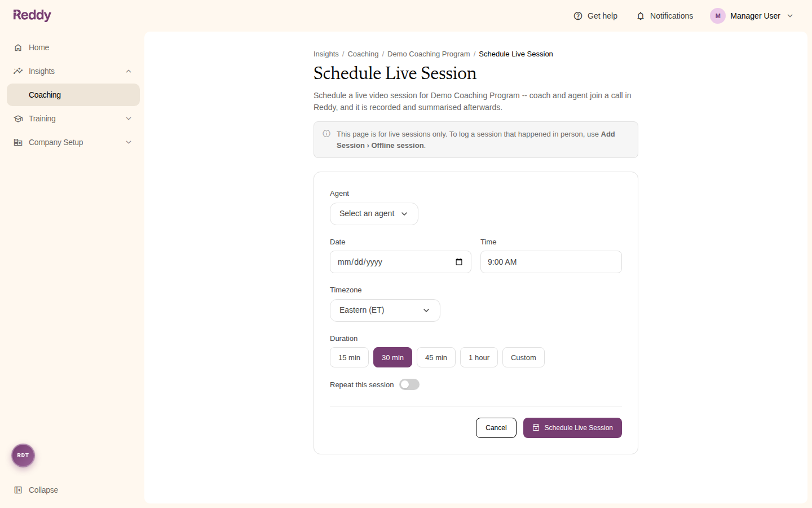812x508 pixels.
Task: Click the Training graduation cap icon
Action: [x=18, y=119]
